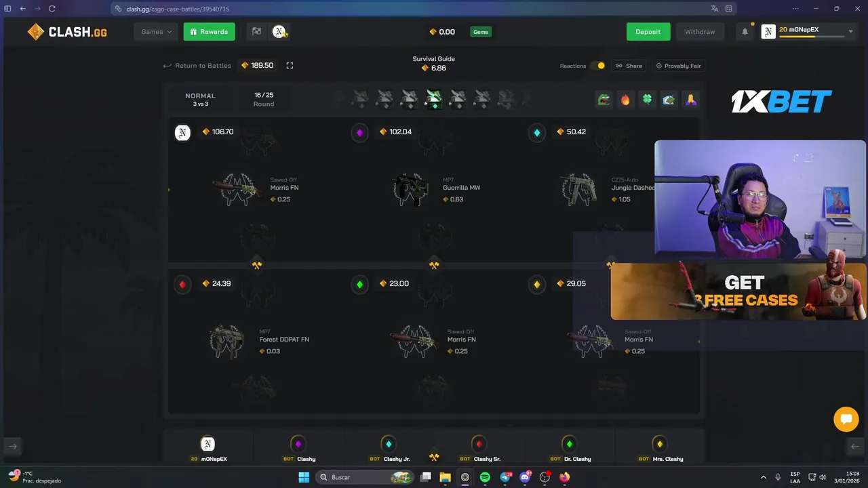Expand the mONapEX profile dropdown
This screenshot has height=488, width=868.
click(x=851, y=31)
